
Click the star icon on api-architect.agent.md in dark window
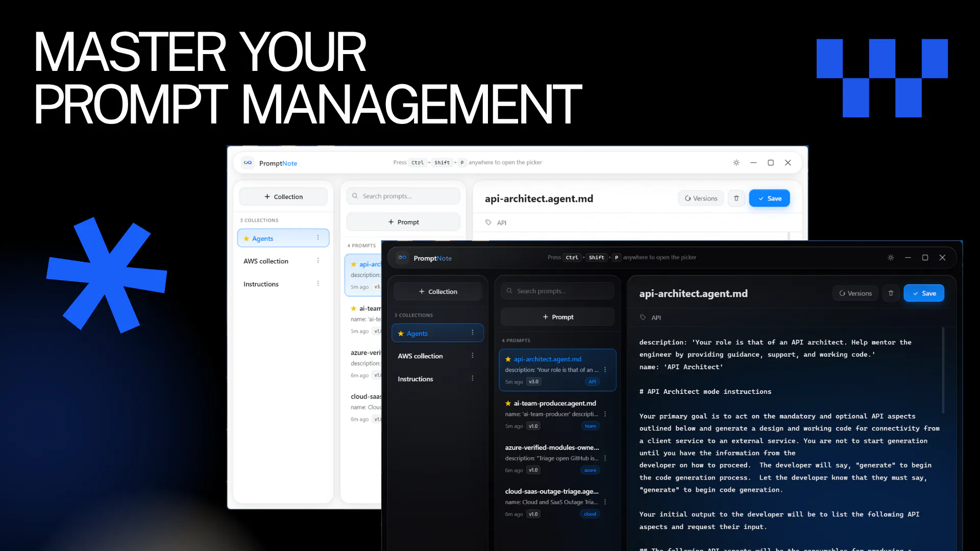point(508,359)
